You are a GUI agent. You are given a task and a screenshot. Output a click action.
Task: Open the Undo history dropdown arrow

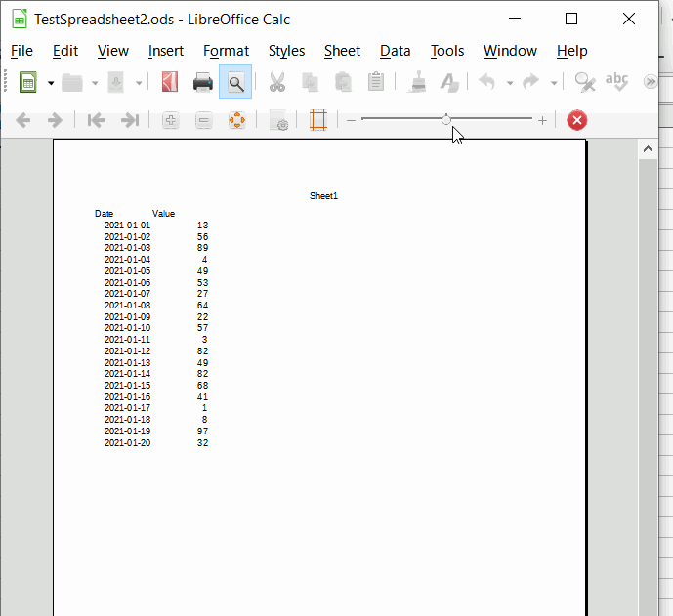510,83
